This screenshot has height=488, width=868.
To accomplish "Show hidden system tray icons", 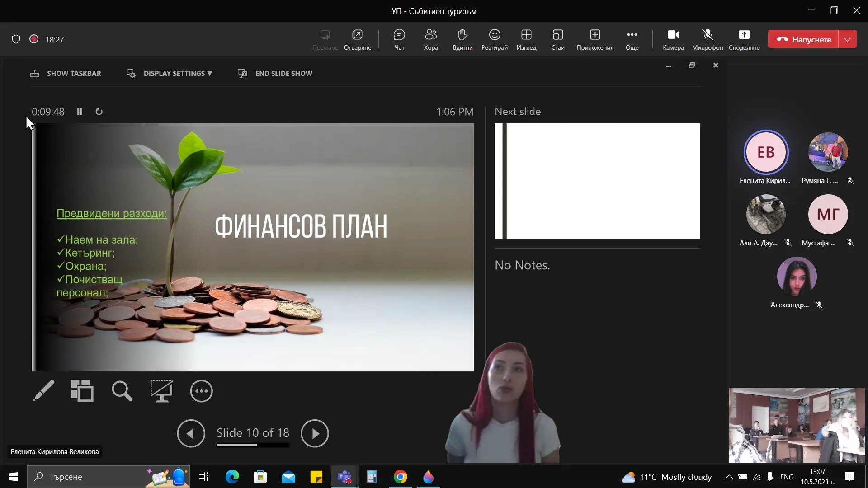I will [729, 477].
